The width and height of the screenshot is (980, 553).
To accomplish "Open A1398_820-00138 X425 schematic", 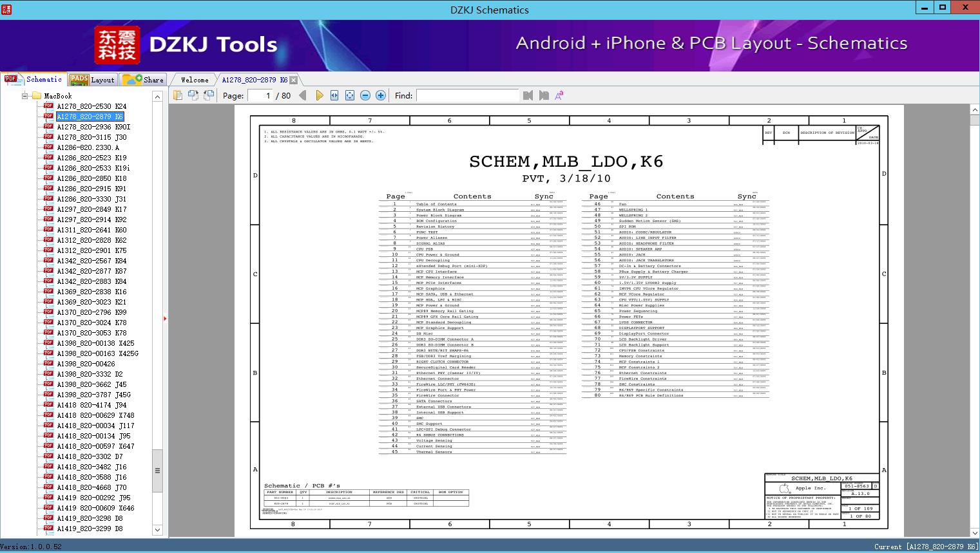I will 95,343.
